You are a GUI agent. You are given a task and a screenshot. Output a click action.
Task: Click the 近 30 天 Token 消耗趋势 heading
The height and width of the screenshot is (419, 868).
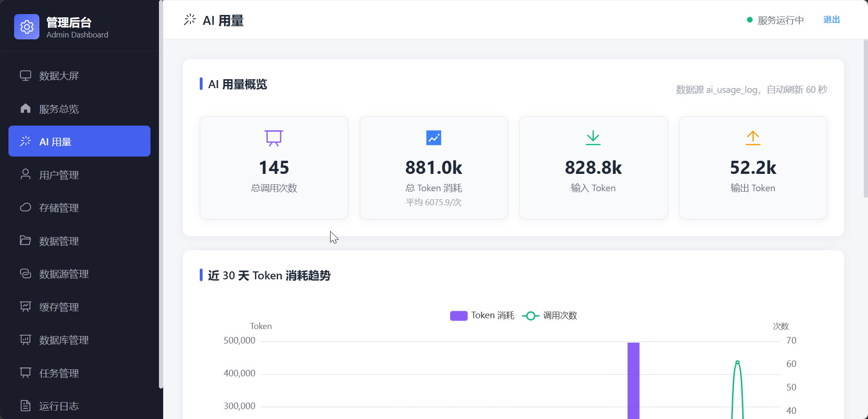269,276
